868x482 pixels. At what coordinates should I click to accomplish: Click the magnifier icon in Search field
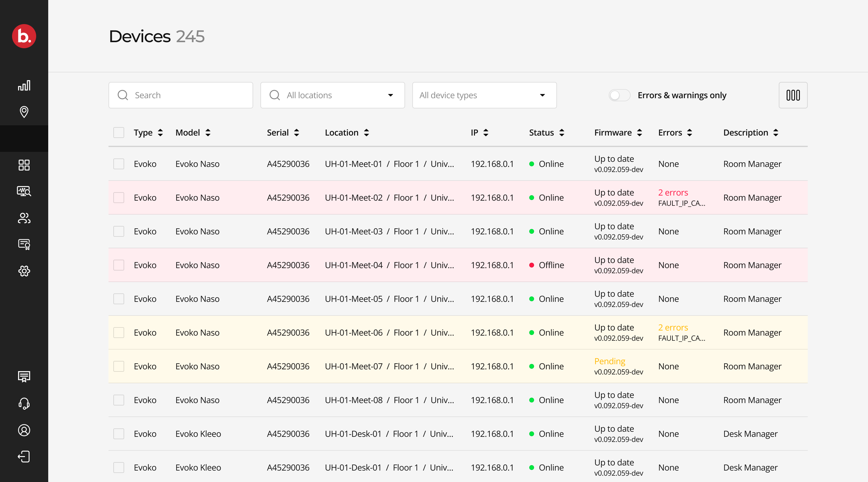123,95
